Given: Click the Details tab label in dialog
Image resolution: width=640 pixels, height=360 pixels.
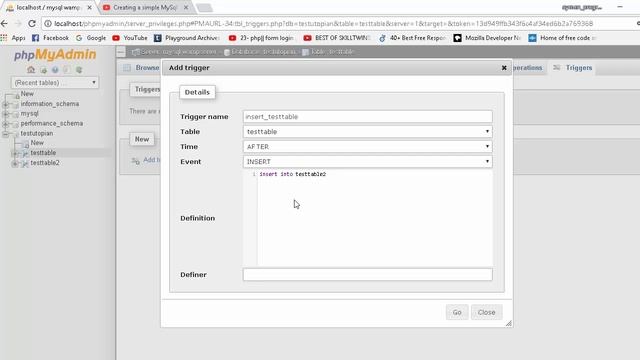Looking at the screenshot, I should (x=197, y=92).
